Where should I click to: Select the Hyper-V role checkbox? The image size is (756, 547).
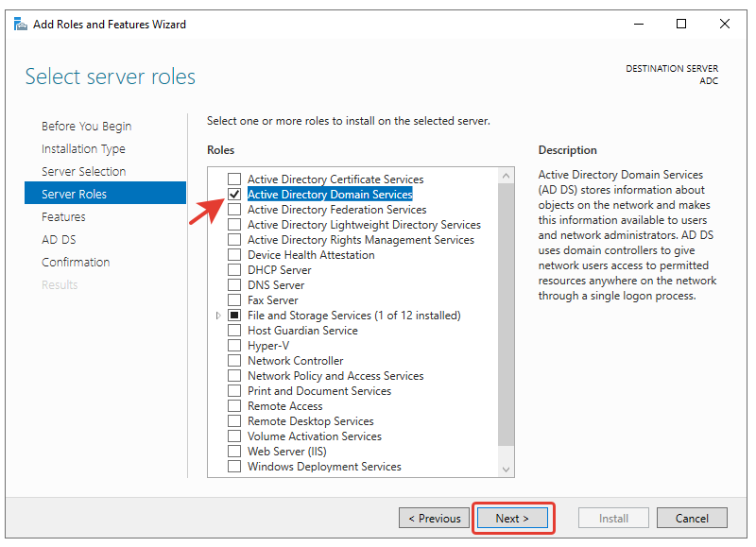[234, 346]
